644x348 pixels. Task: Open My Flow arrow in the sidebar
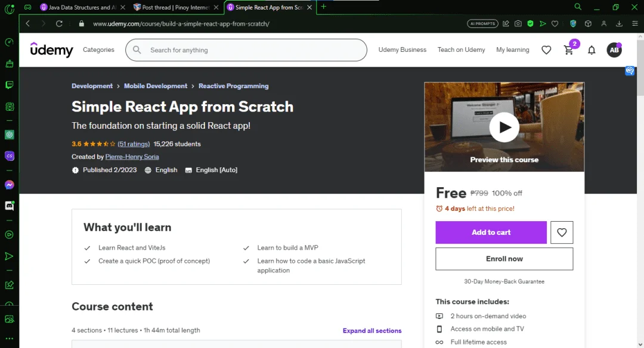click(9, 256)
